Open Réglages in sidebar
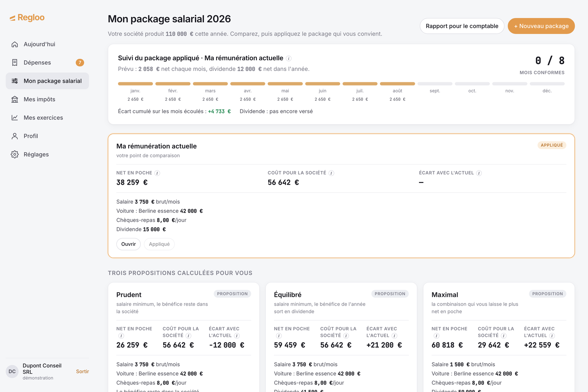Image resolution: width=588 pixels, height=392 pixels. [x=47, y=154]
